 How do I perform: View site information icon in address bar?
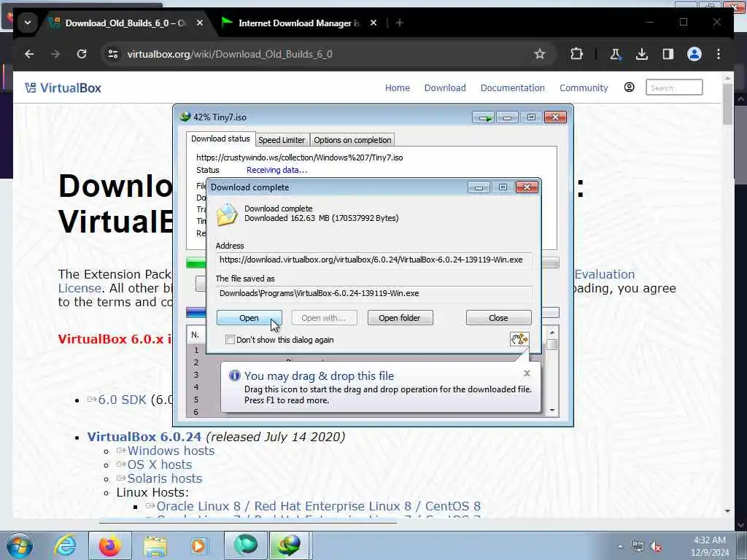(x=113, y=54)
